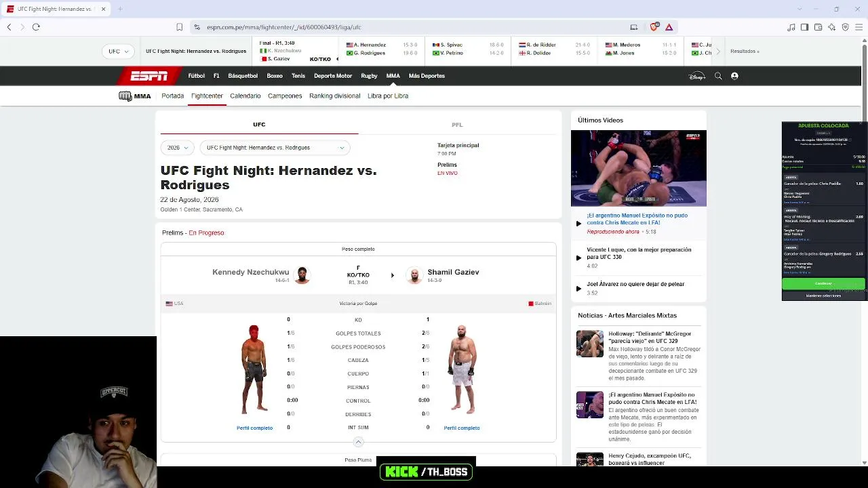The height and width of the screenshot is (488, 868).
Task: Collapse the Nzechukwu vs. Gaziev fight details
Action: tap(358, 442)
